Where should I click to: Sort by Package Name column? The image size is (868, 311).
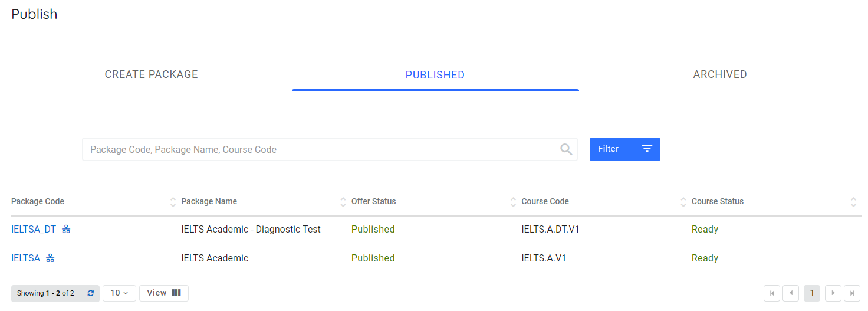[343, 202]
